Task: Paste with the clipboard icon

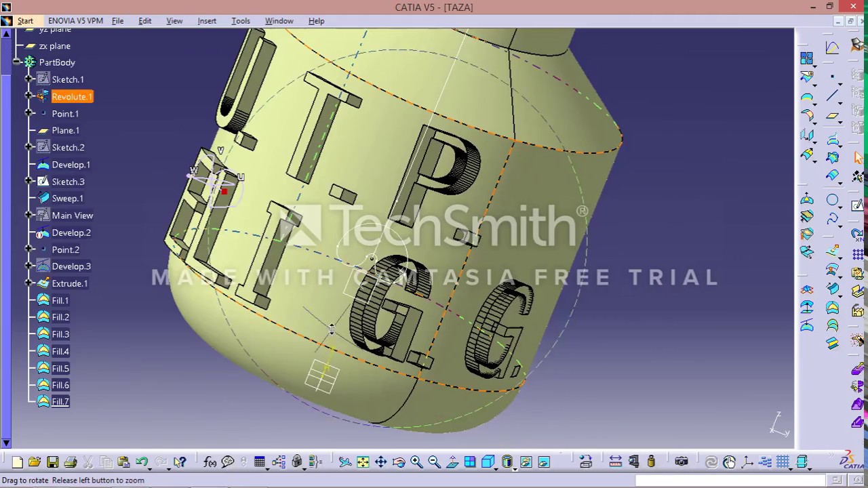Action: click(123, 462)
